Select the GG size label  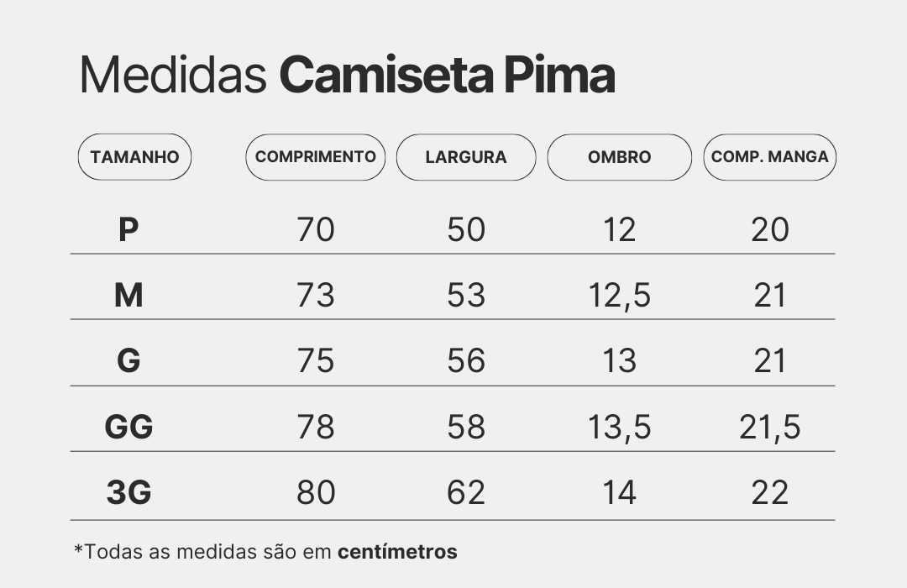click(x=128, y=427)
